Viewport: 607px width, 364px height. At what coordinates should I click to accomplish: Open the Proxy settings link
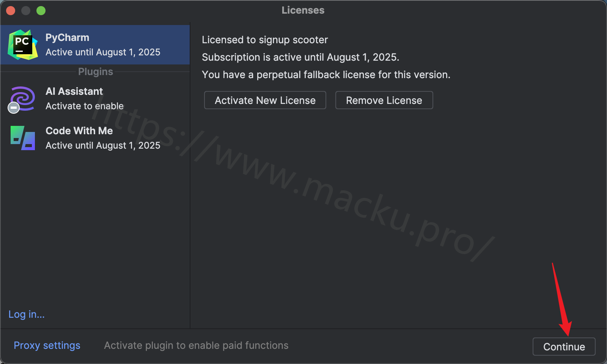[47, 345]
